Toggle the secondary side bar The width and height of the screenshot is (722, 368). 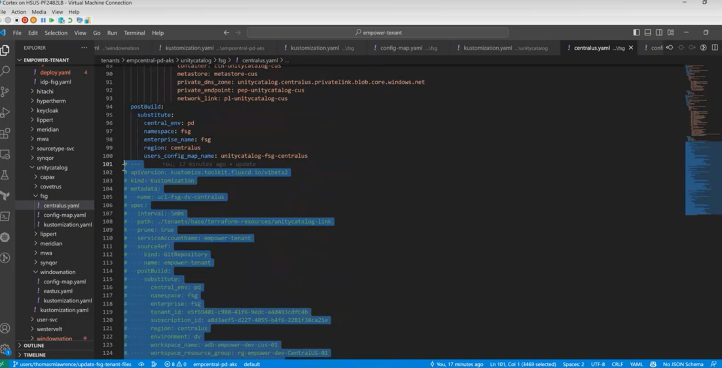pos(659,33)
